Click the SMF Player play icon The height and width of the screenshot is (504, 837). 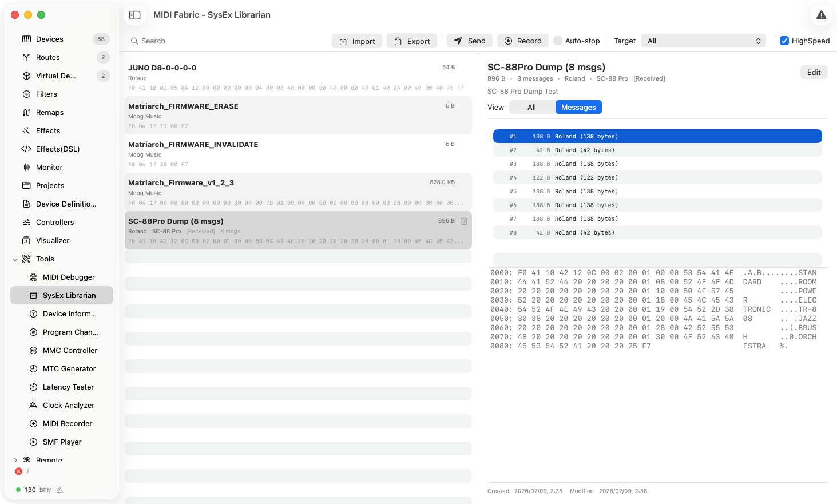pyautogui.click(x=33, y=442)
